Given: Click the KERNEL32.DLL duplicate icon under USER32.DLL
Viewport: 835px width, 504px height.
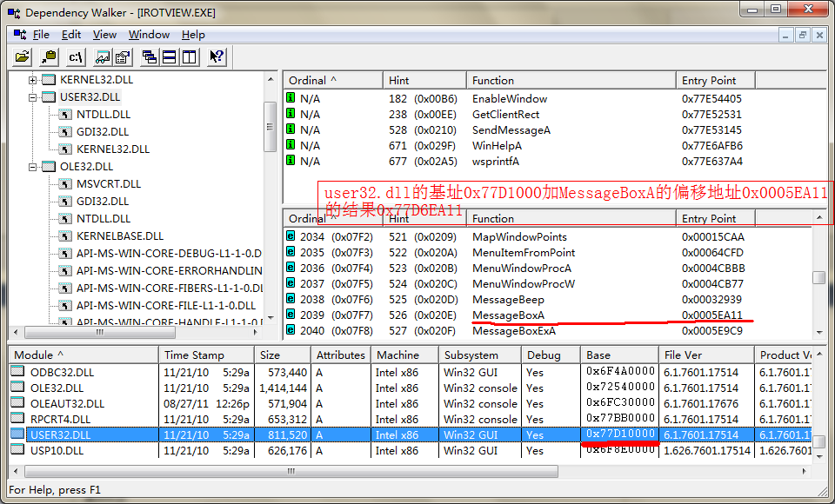Looking at the screenshot, I should [64, 149].
